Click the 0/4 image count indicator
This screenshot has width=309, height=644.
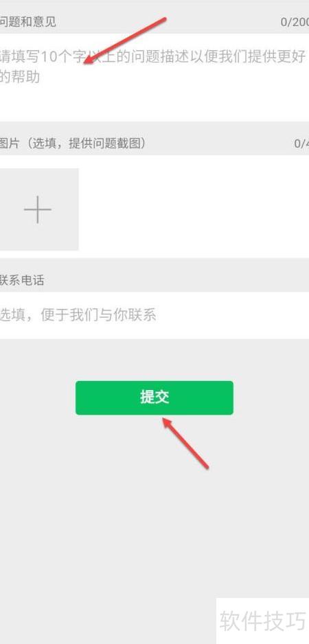pyautogui.click(x=301, y=143)
